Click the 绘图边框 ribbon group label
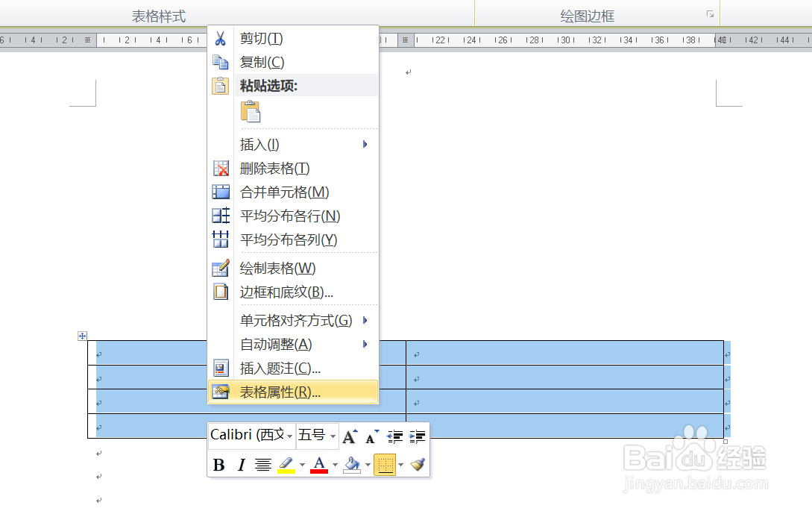This screenshot has height=511, width=812. point(588,16)
